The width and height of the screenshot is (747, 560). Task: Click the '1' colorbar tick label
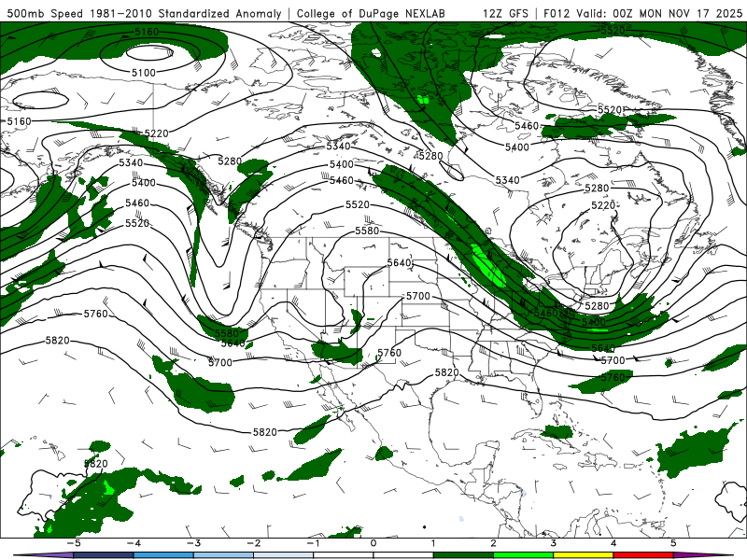[x=433, y=543]
